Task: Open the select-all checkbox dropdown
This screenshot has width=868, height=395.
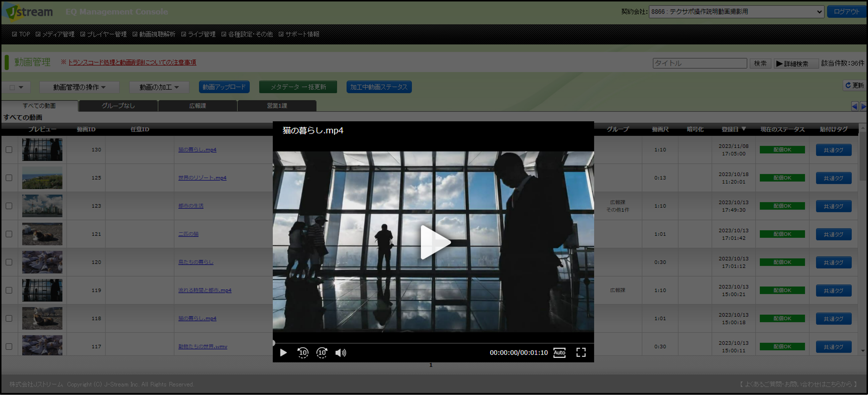Action: 17,87
